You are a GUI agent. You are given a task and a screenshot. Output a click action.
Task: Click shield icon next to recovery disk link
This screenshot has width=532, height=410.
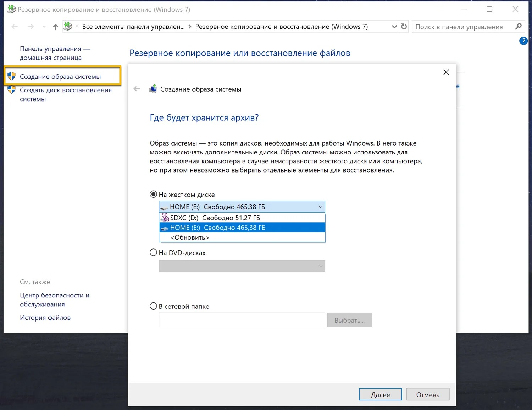click(x=11, y=89)
